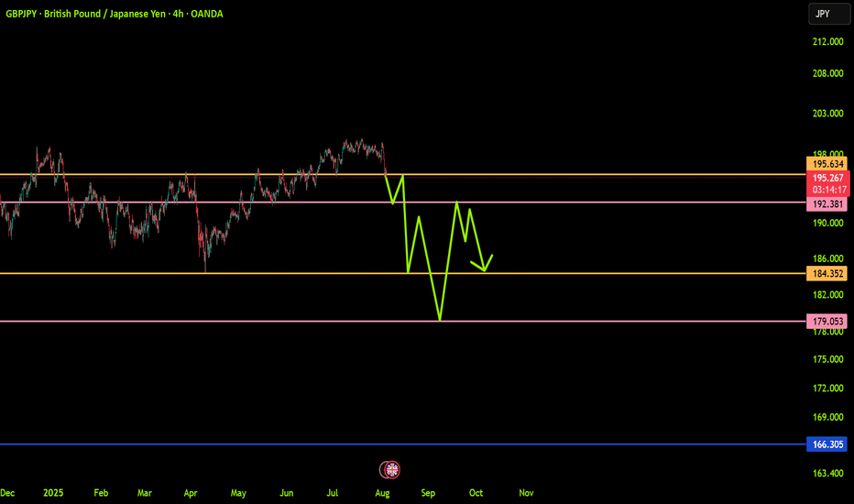Click the Oct label on time axis
This screenshot has height=504, width=854.
476,493
